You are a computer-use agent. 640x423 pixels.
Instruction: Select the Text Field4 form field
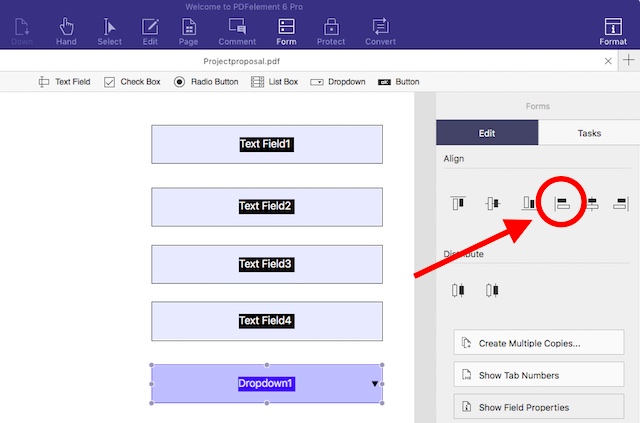click(267, 321)
